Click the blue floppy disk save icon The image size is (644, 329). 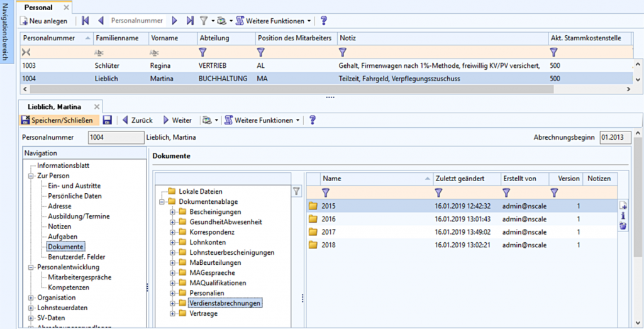pyautogui.click(x=108, y=120)
